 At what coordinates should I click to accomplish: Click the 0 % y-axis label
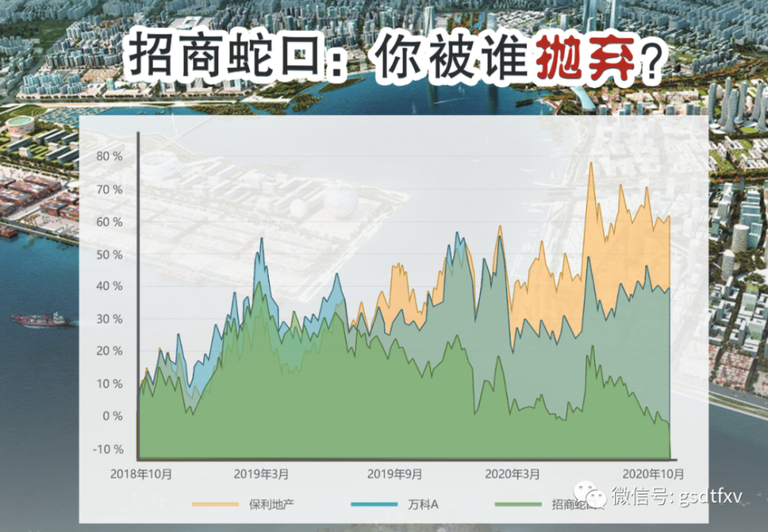click(x=112, y=416)
